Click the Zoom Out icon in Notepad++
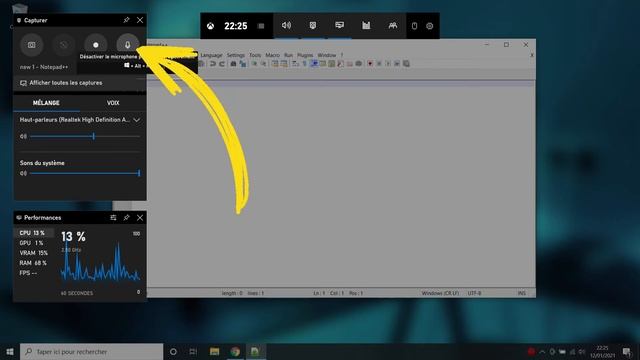Image resolution: width=640 pixels, height=360 pixels. (264, 64)
